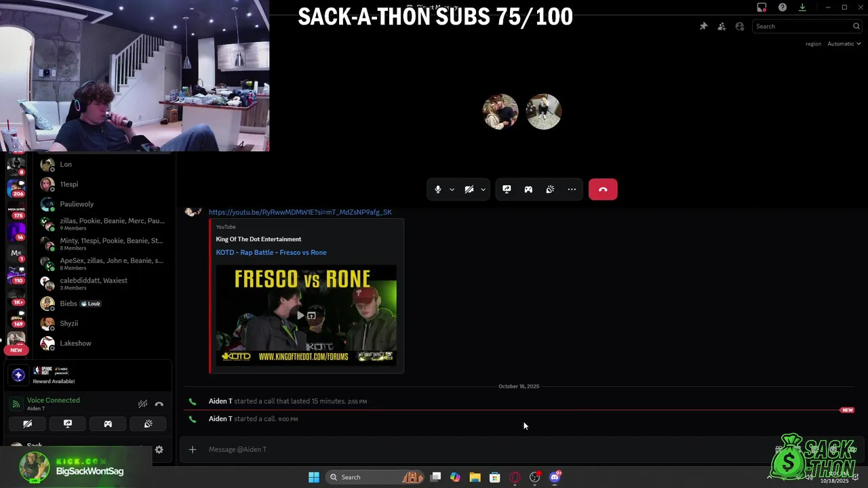
Task: Open Help question mark icon
Action: [x=783, y=7]
